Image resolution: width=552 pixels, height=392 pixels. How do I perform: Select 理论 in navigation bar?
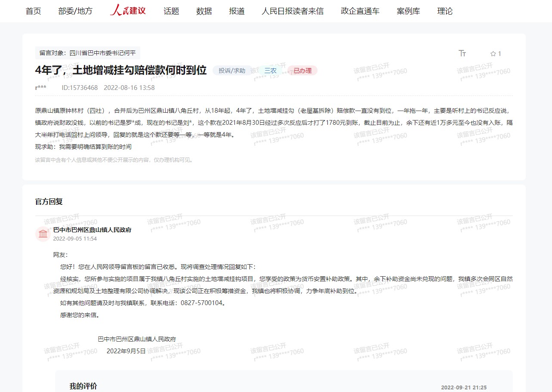(x=445, y=11)
